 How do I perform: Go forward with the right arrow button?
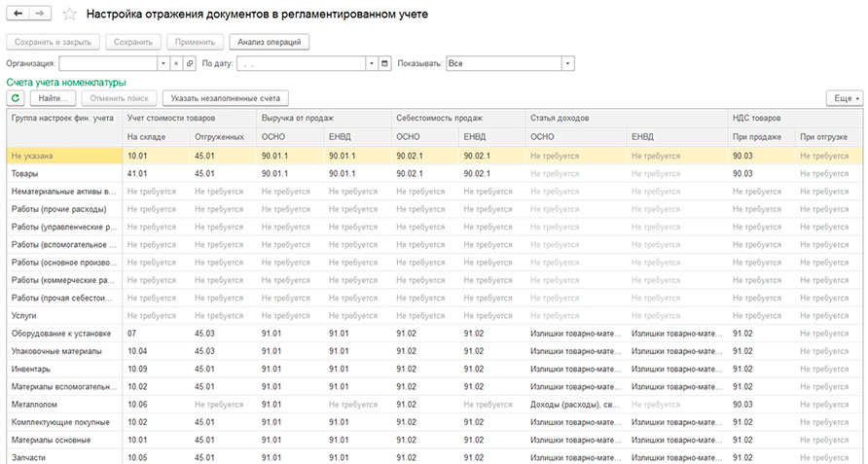click(40, 14)
